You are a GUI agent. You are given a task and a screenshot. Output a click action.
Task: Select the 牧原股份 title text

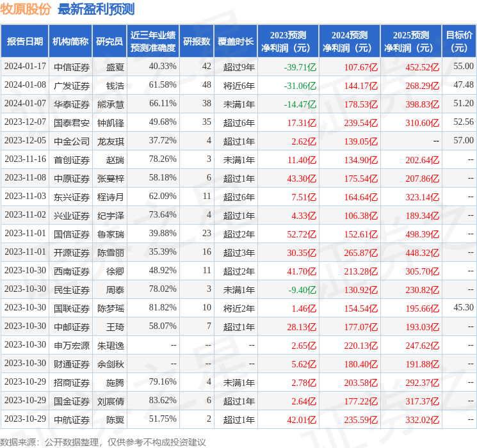click(x=25, y=9)
